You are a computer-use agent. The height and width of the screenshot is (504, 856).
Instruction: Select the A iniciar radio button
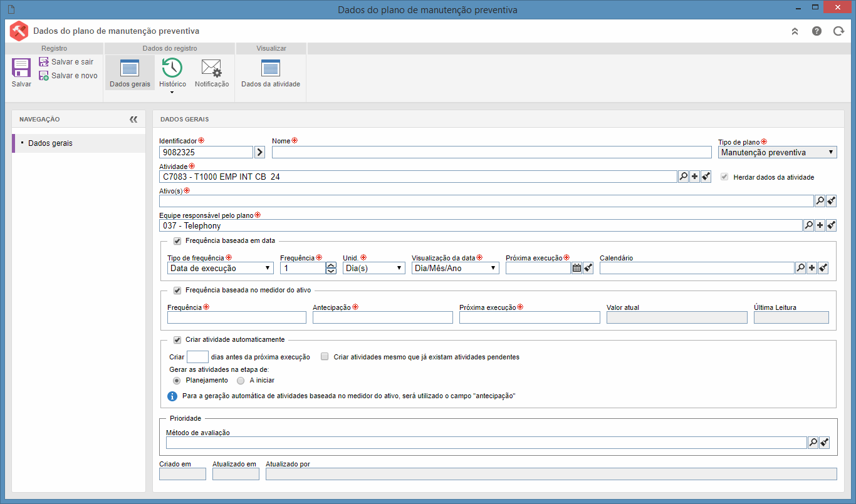[241, 380]
